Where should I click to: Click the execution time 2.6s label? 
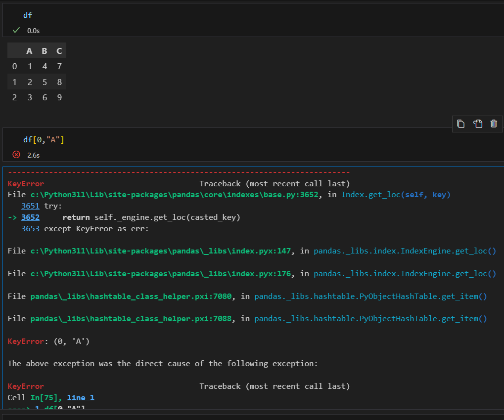pos(34,155)
